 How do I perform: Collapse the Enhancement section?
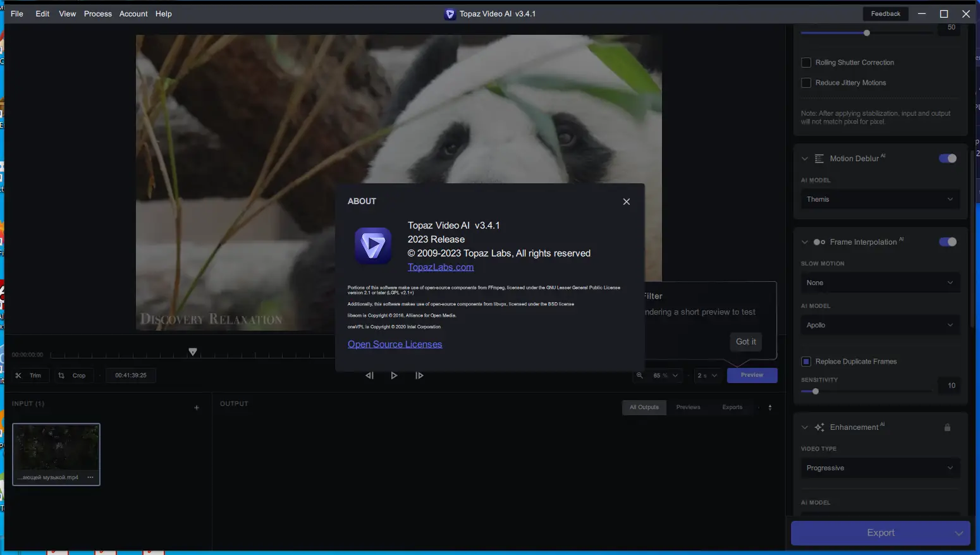pos(805,427)
